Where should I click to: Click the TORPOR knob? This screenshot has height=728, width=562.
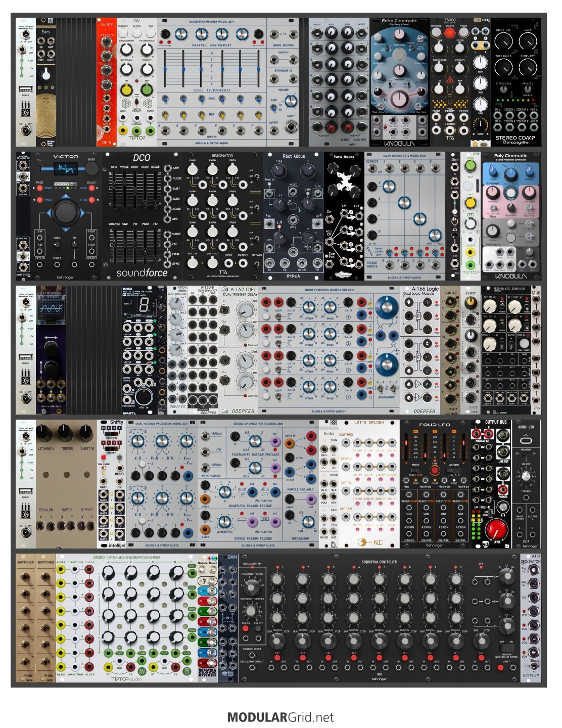66,434
